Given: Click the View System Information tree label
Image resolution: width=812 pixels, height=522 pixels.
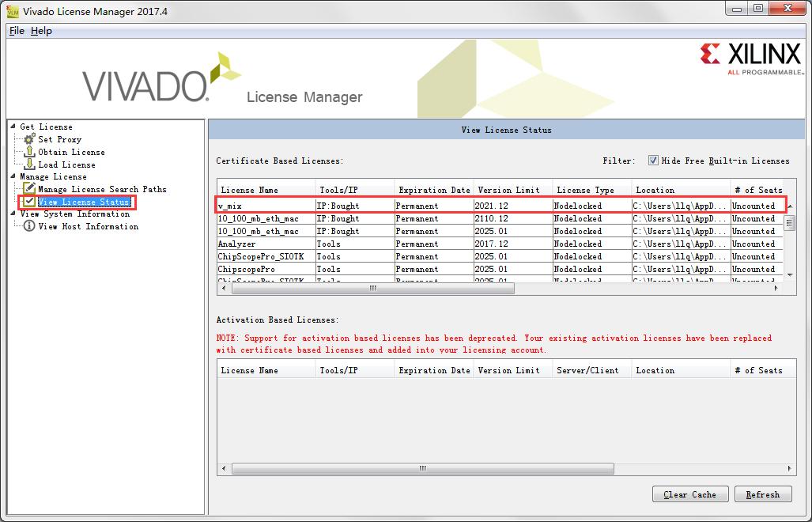Looking at the screenshot, I should click(74, 214).
